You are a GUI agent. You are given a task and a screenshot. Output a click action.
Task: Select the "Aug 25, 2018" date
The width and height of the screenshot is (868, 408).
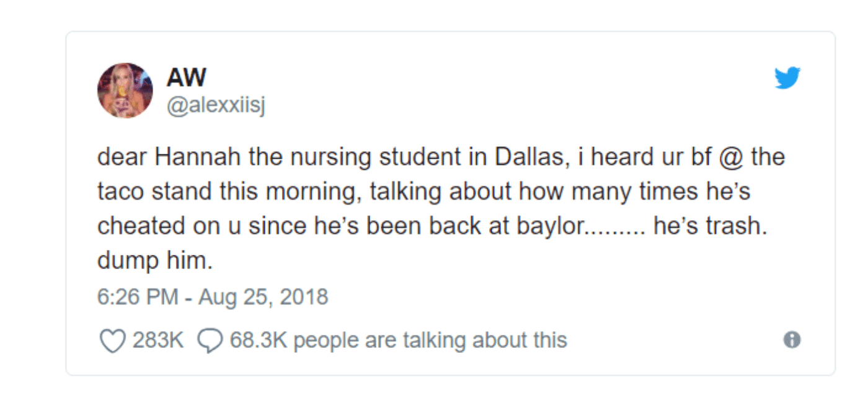pos(263,297)
